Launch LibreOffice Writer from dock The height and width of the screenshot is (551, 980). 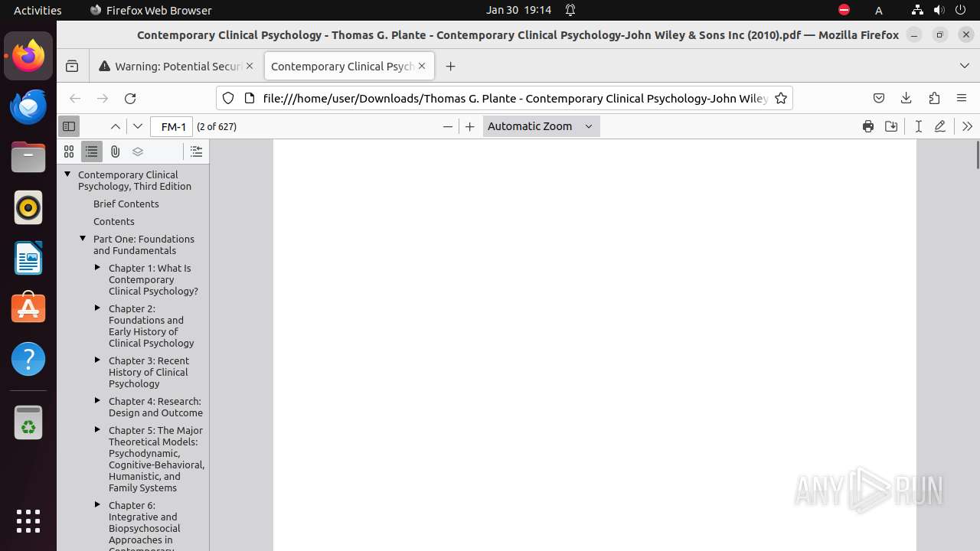[x=28, y=258]
